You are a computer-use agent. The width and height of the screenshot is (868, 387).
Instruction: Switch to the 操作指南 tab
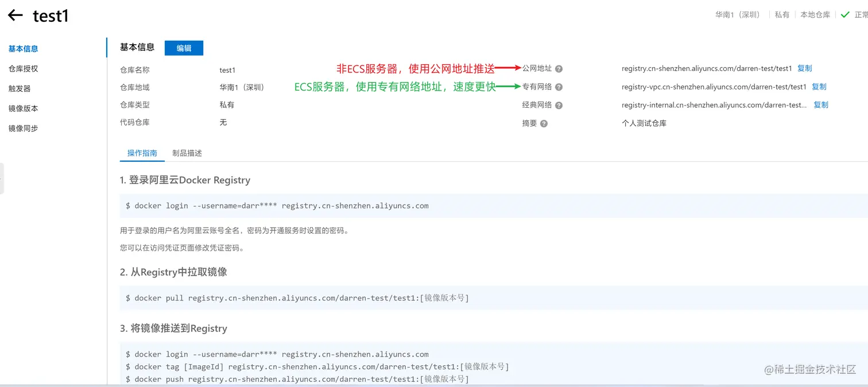pyautogui.click(x=142, y=153)
